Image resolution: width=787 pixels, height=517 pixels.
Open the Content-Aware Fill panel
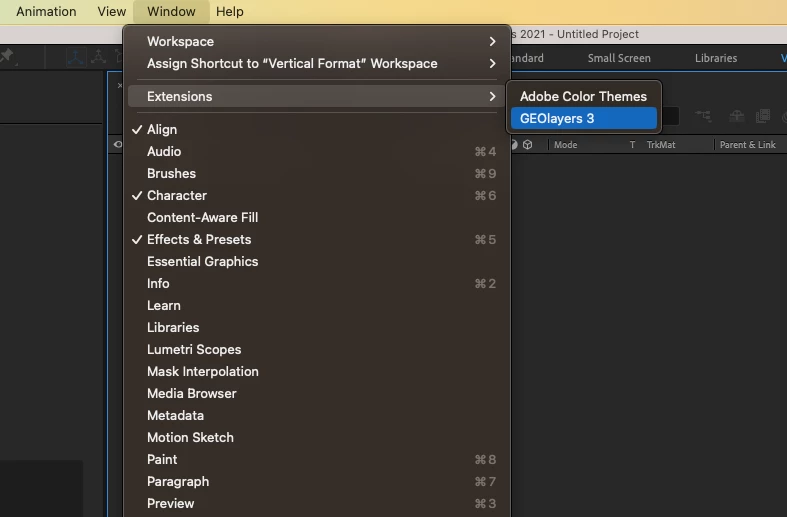coord(316,217)
